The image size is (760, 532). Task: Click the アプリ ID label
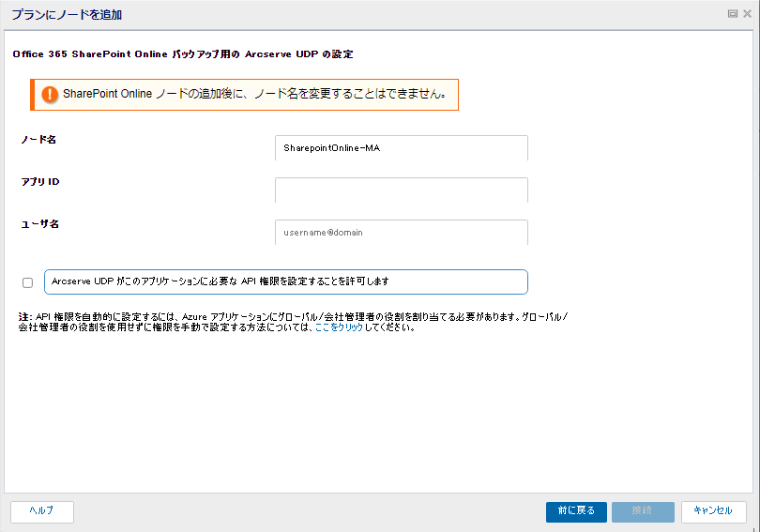tap(40, 182)
